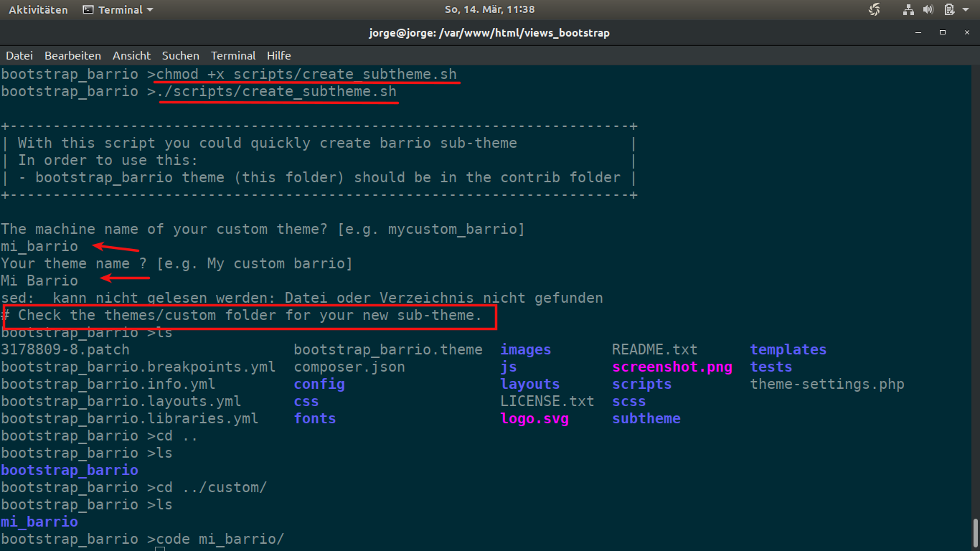Click composer.json in the listing
This screenshot has height=551, width=980.
349,367
